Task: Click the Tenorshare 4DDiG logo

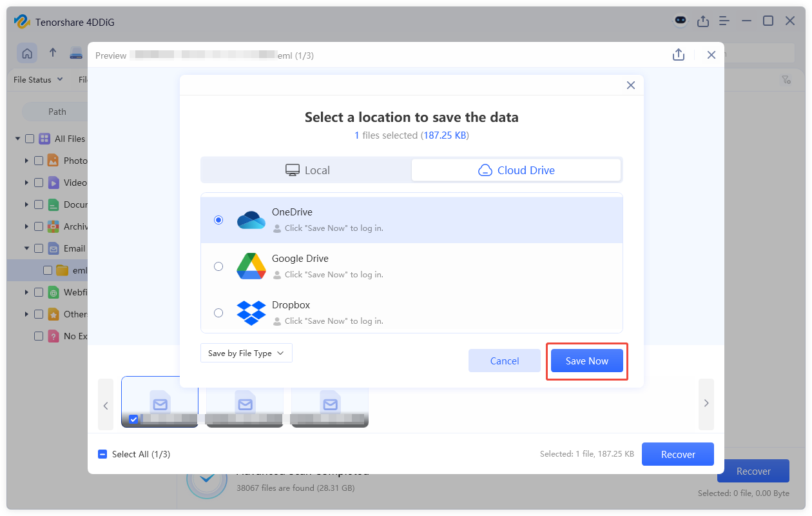Action: [x=24, y=21]
